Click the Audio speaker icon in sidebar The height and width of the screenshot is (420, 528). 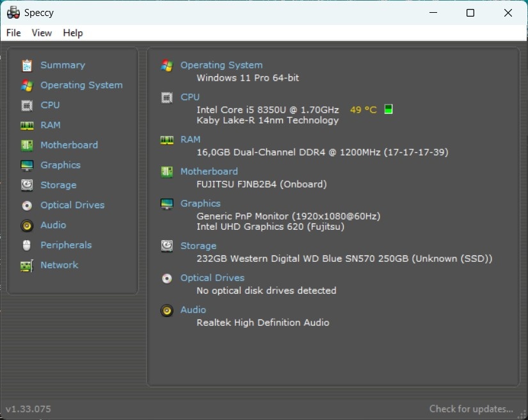pos(26,225)
